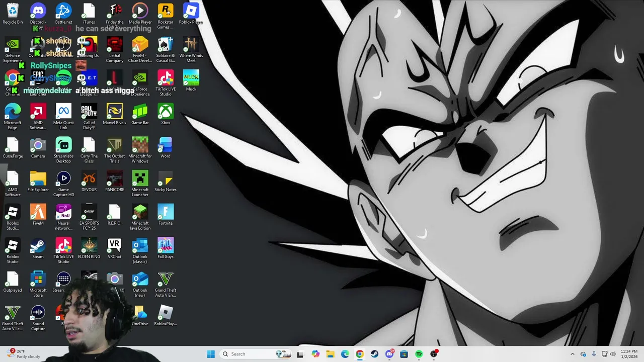
Task: Open the Word desktop shortcut
Action: click(166, 148)
